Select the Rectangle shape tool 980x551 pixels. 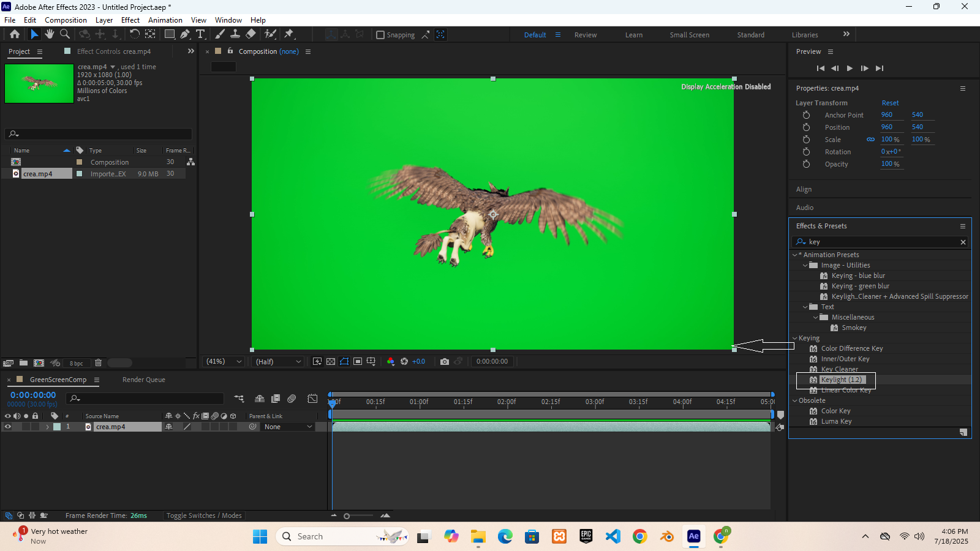pyautogui.click(x=170, y=34)
